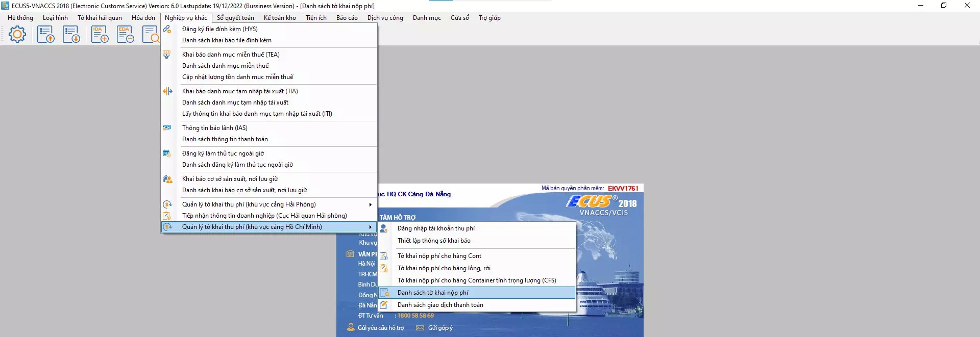Open the settings gear toolbar icon
This screenshot has width=980, height=337.
(17, 34)
